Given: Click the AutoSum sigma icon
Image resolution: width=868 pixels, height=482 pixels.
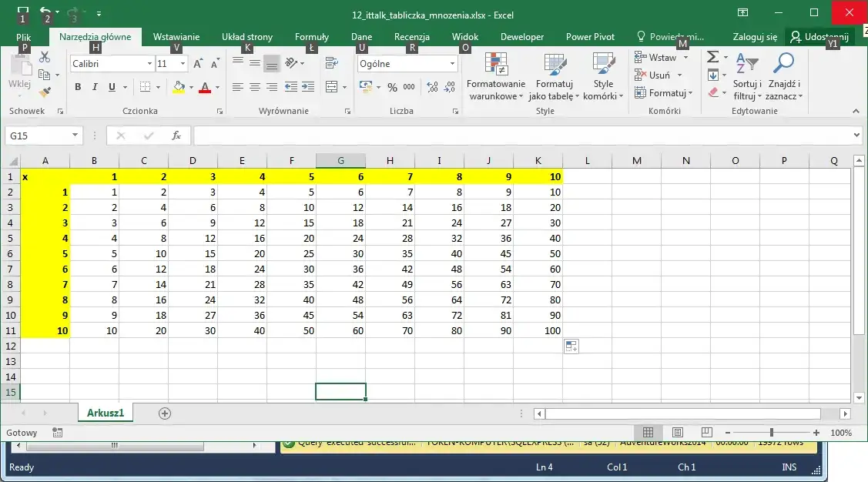Looking at the screenshot, I should point(713,57).
